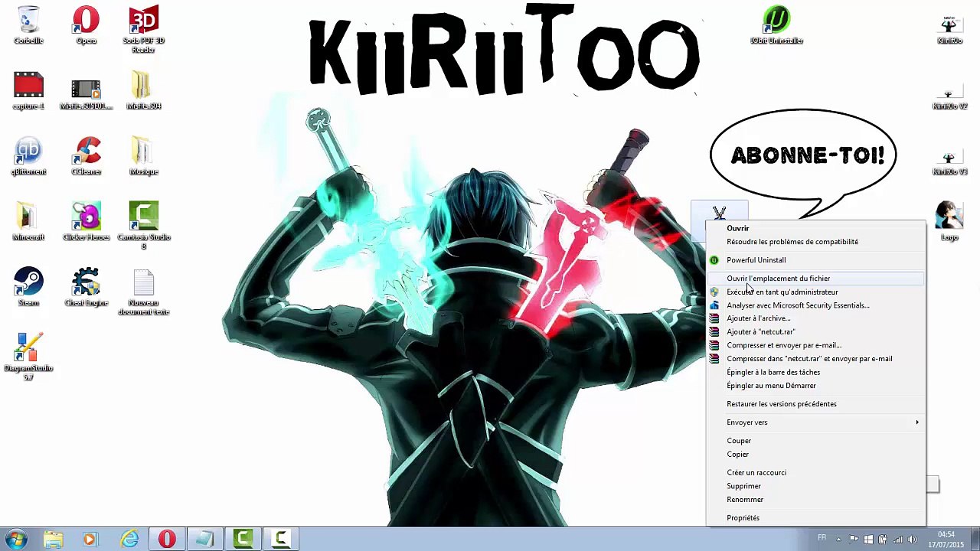This screenshot has height=551, width=980.
Task: Open the power plug tray icon
Action: point(883,540)
